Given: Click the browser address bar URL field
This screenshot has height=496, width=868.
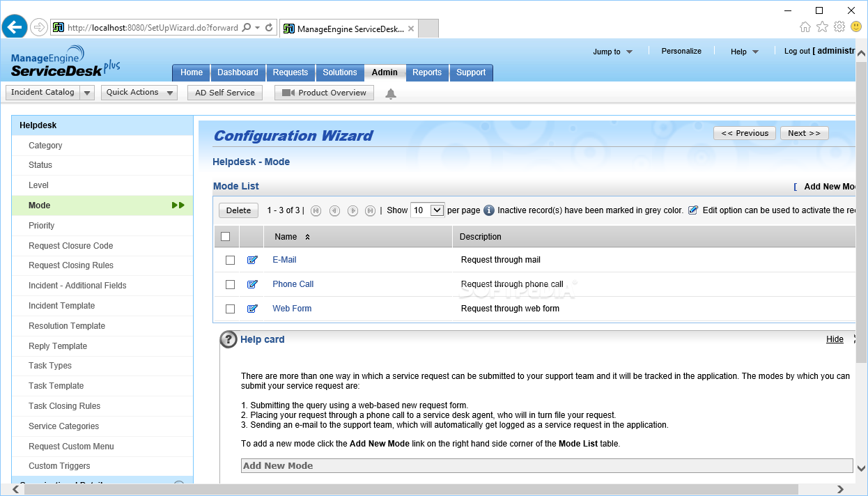Looking at the screenshot, I should pos(153,28).
